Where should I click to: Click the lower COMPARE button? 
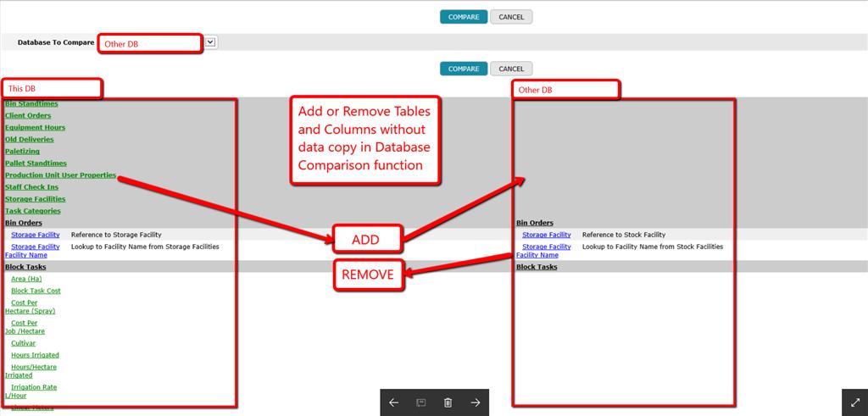click(464, 69)
